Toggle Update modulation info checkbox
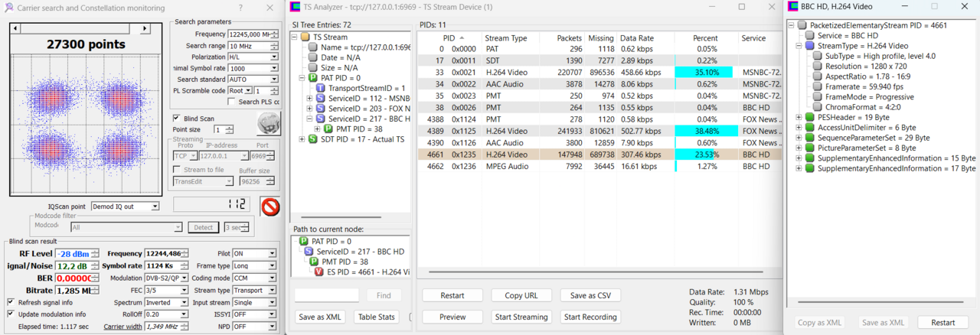This screenshot has height=335, width=980. 11,314
